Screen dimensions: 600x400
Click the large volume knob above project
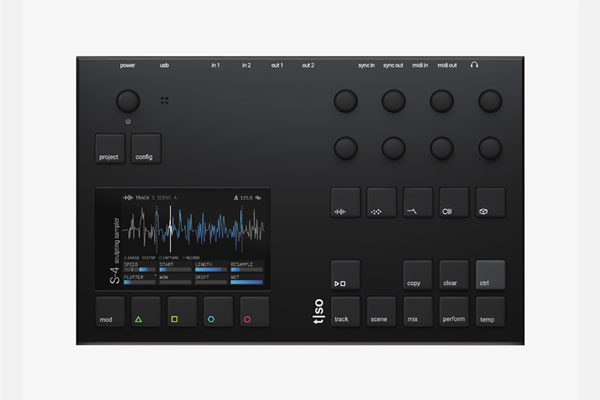click(128, 101)
